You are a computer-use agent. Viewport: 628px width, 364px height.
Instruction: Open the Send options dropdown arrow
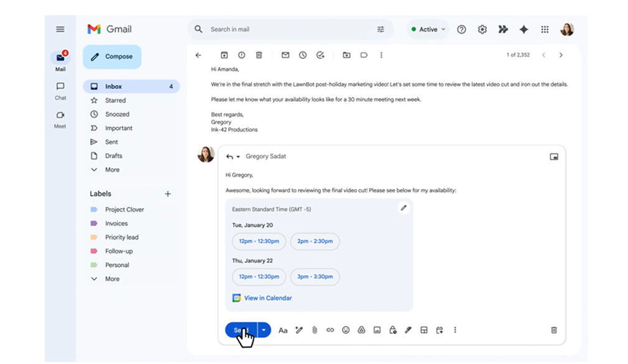tap(264, 330)
